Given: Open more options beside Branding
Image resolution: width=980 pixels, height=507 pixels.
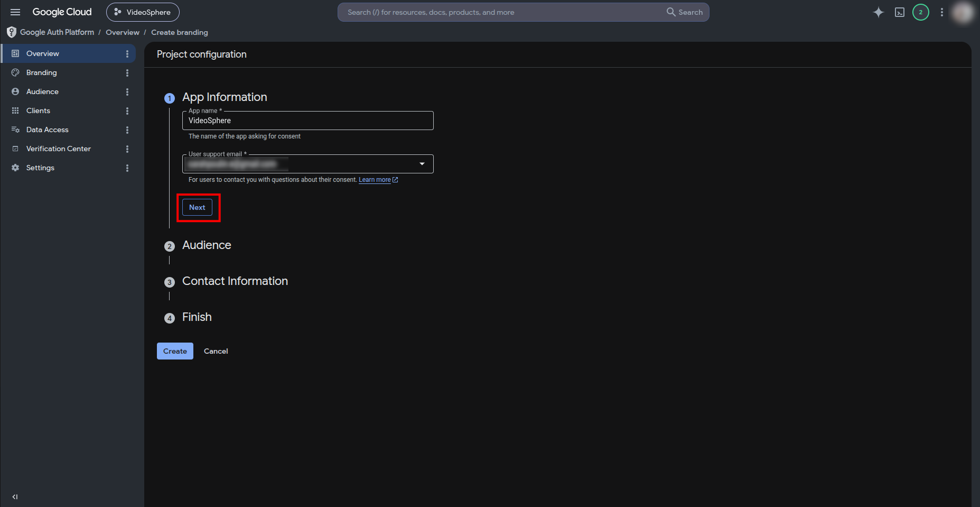Looking at the screenshot, I should [x=127, y=72].
